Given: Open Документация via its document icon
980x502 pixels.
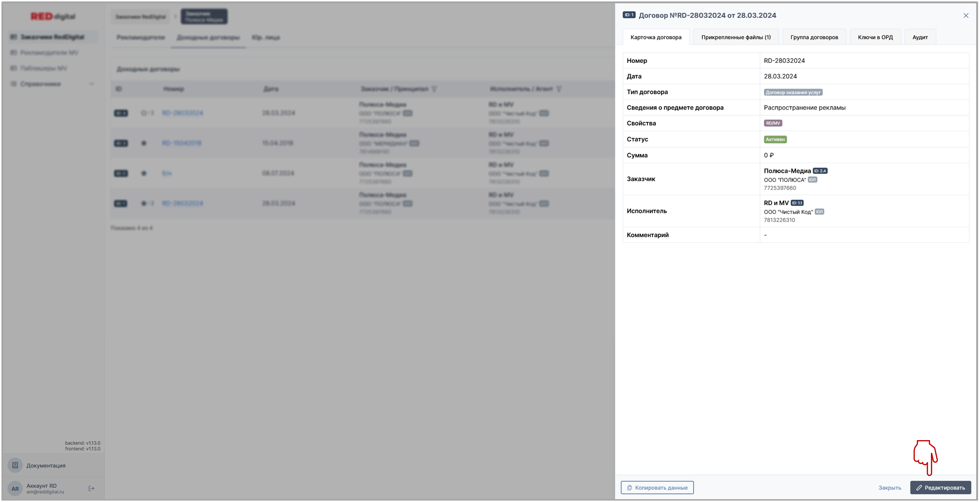Looking at the screenshot, I should pos(15,465).
